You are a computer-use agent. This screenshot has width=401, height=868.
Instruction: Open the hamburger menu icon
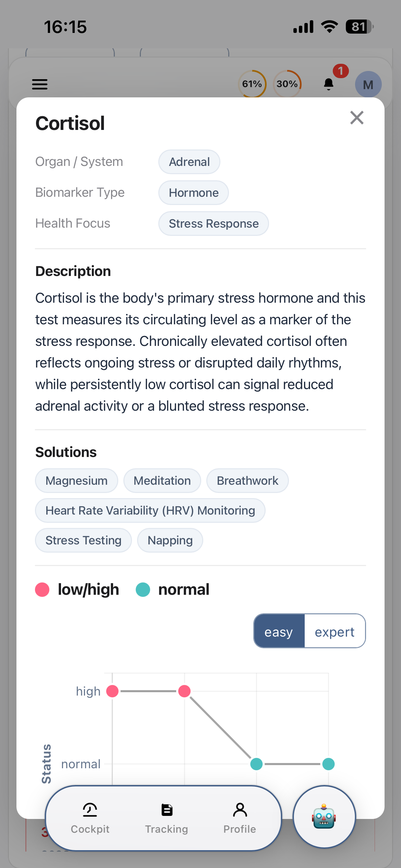[40, 84]
